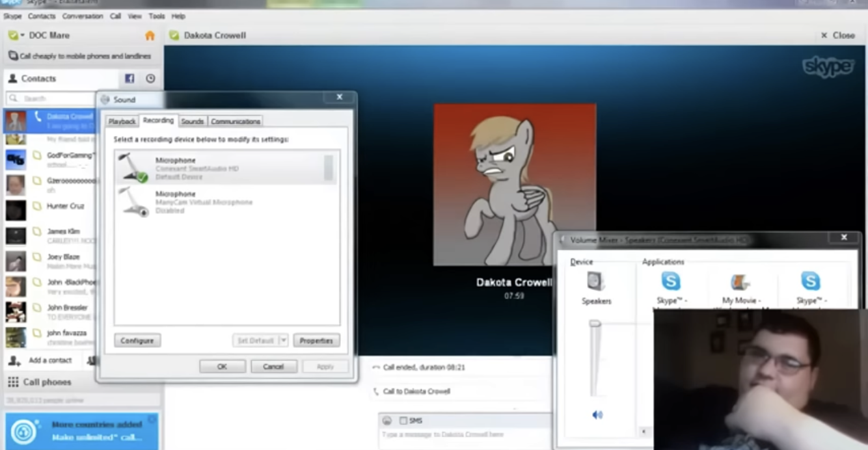Click the Properties button
The height and width of the screenshot is (450, 868).
[x=316, y=341]
